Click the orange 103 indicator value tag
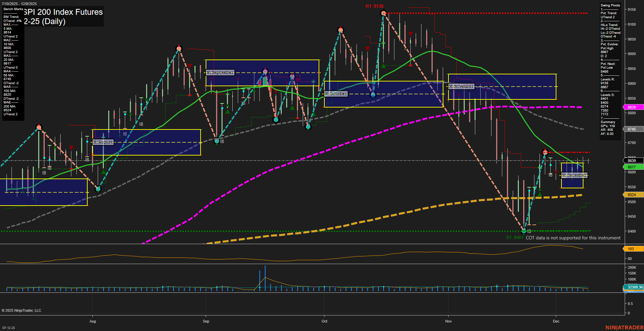The height and width of the screenshot is (331, 644). click(x=631, y=249)
